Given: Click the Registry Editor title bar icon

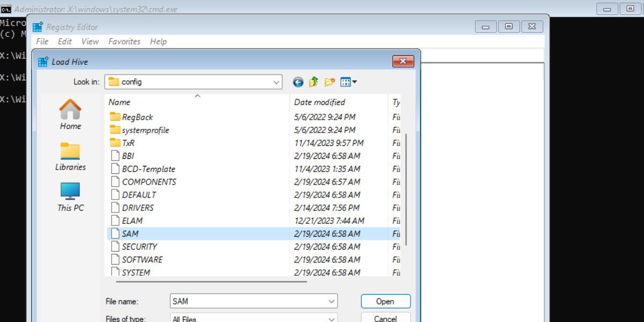Looking at the screenshot, I should [x=38, y=27].
